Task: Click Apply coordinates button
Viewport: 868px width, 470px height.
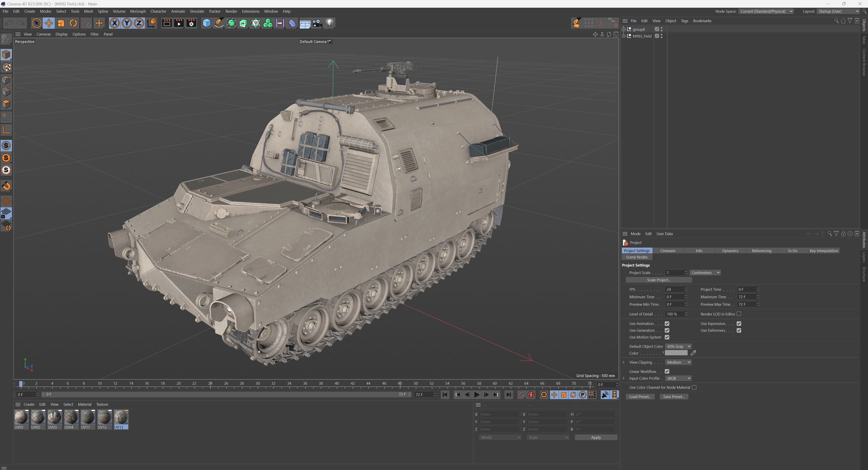Action: point(596,438)
